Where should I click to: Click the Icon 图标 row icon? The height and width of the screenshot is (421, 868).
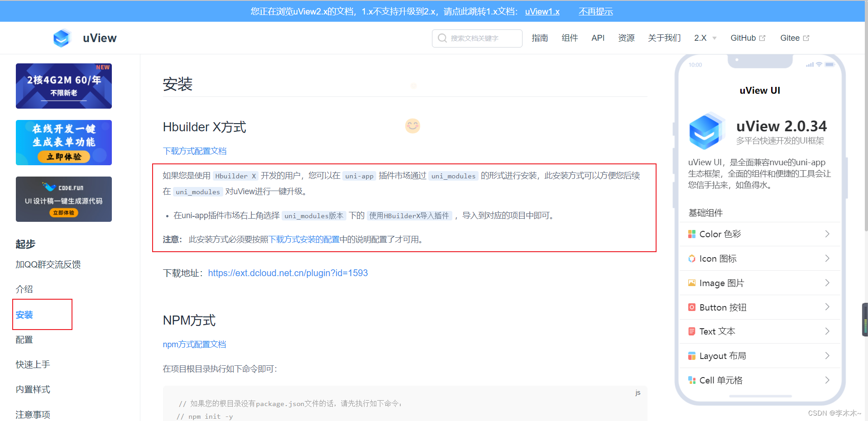(692, 258)
